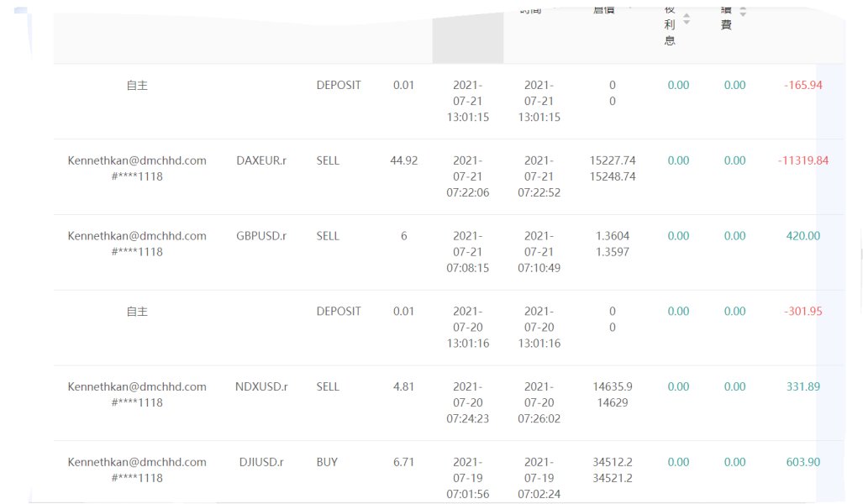
Task: Click the DJIUSD.r symbol
Action: click(261, 462)
